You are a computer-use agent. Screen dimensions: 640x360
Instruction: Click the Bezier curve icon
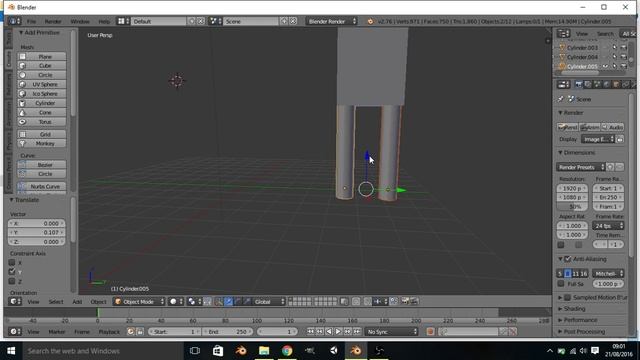[22, 165]
